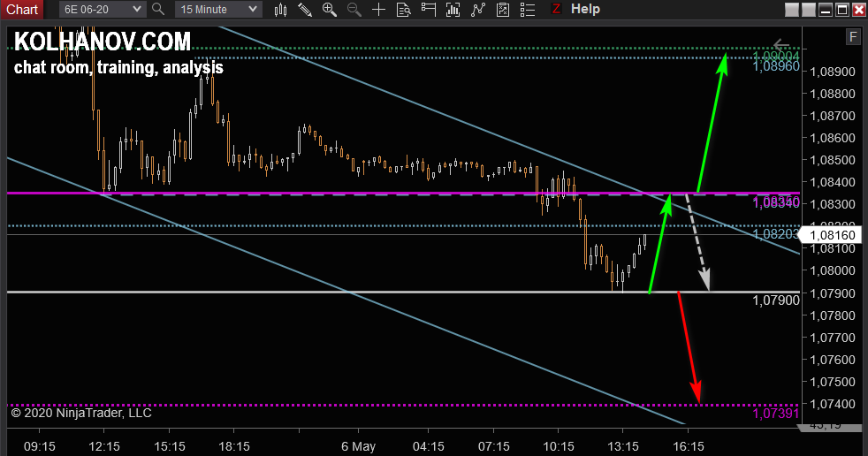Minimize the chart window
This screenshot has height=456, width=868.
click(826, 10)
